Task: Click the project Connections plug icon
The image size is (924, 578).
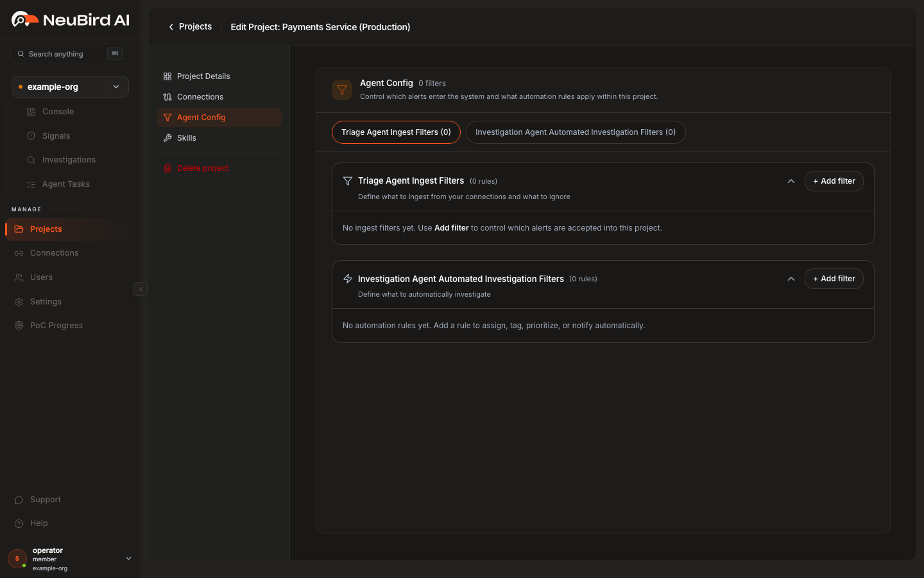Action: 167,97
